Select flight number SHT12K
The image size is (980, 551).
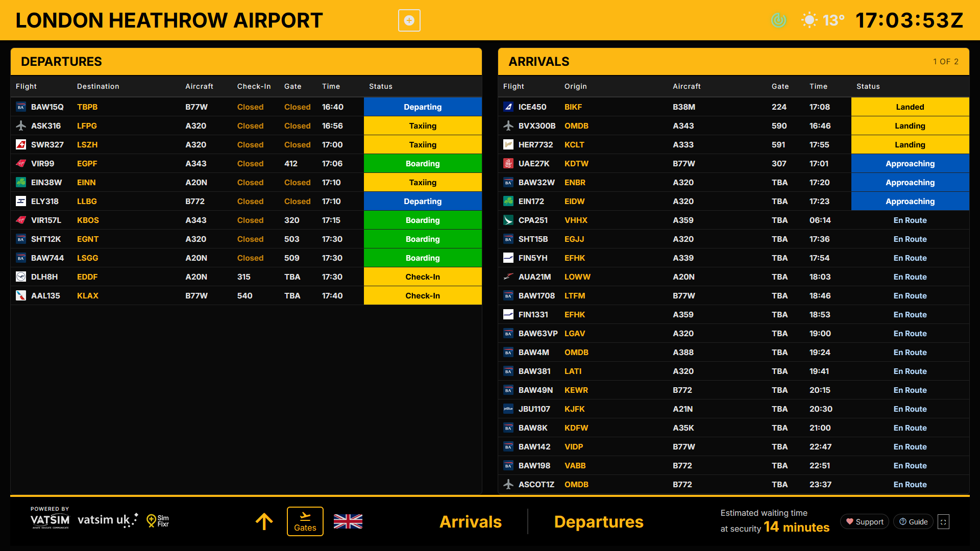point(46,239)
